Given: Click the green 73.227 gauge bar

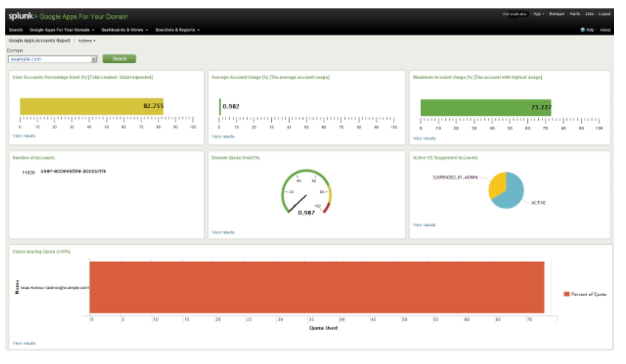Looking at the screenshot, I should coord(486,108).
